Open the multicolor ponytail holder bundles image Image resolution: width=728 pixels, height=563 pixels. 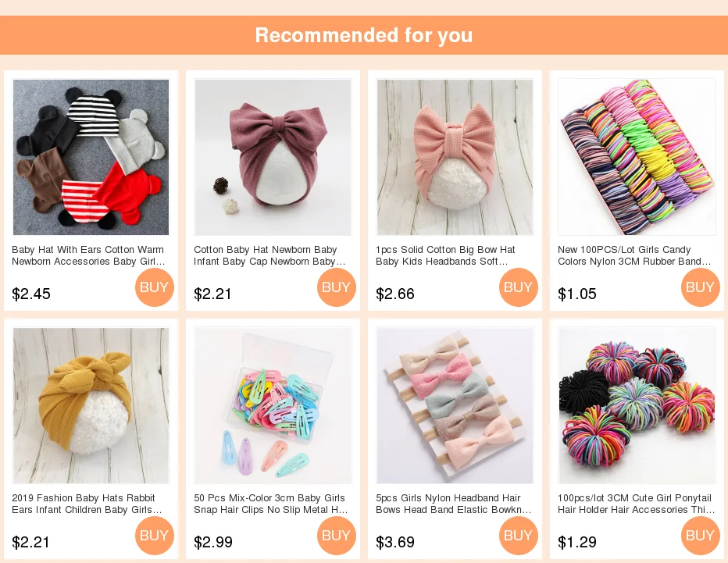(x=637, y=406)
